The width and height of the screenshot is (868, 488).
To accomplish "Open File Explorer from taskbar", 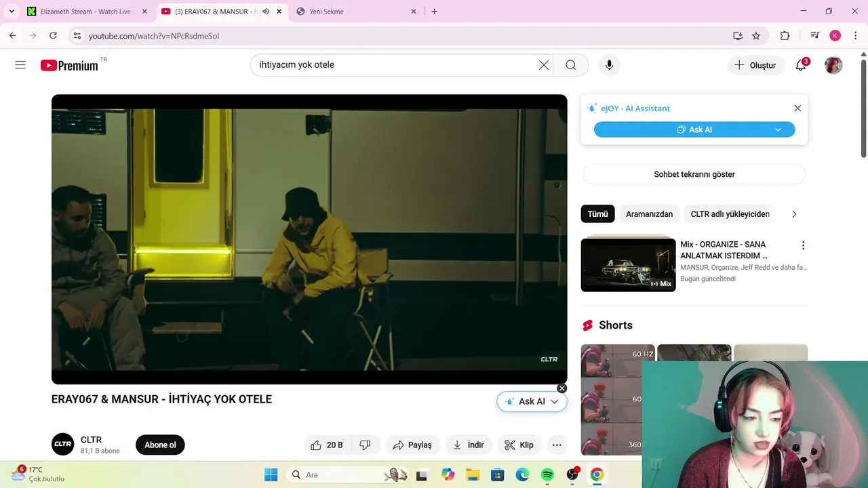I will tap(473, 474).
